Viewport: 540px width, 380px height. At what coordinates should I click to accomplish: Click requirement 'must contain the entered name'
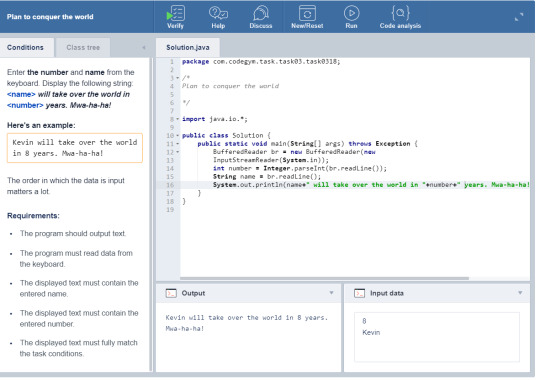(80, 290)
